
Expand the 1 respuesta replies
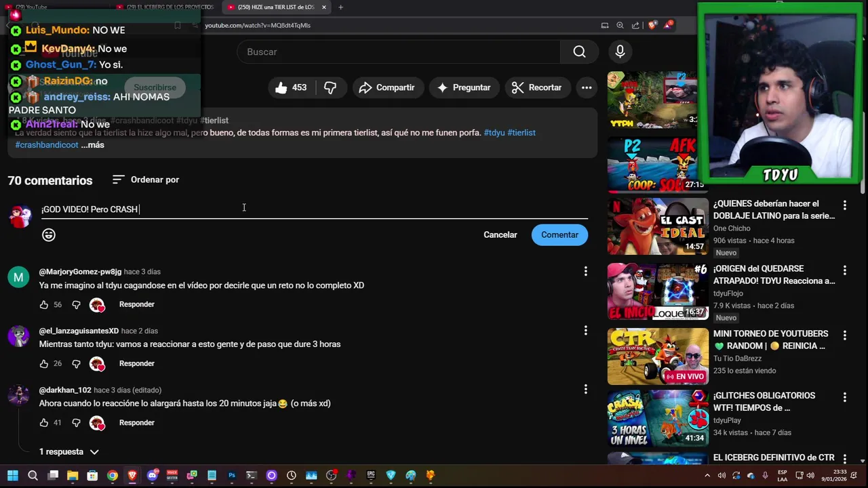(69, 452)
